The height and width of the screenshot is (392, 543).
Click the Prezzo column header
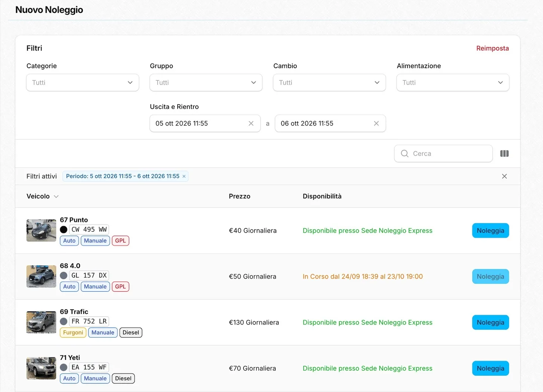(x=239, y=196)
